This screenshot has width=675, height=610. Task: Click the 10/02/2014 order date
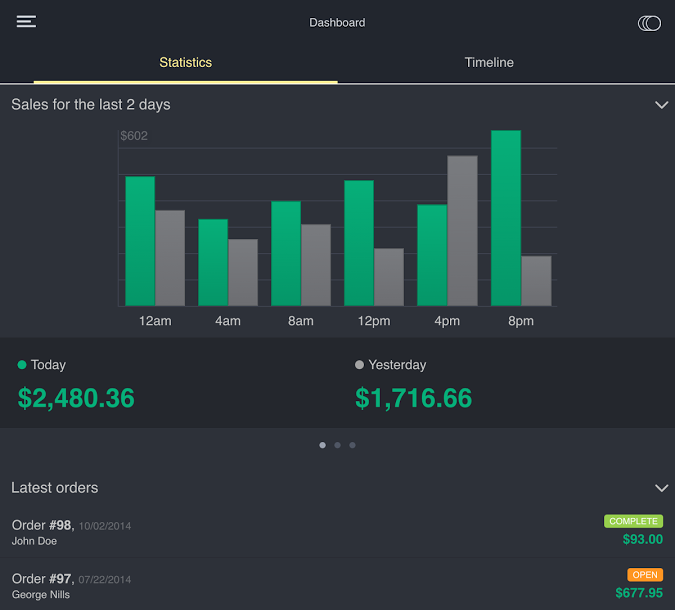pos(105,526)
